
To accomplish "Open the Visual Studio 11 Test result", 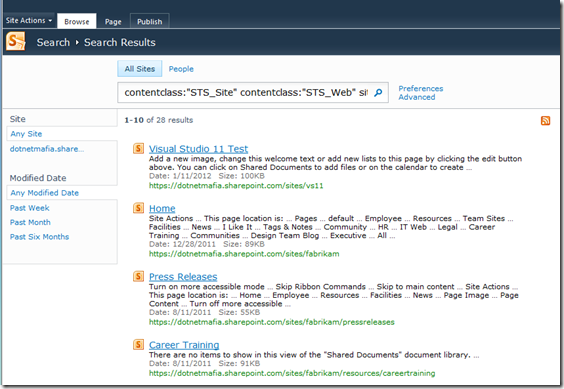I will [x=199, y=149].
